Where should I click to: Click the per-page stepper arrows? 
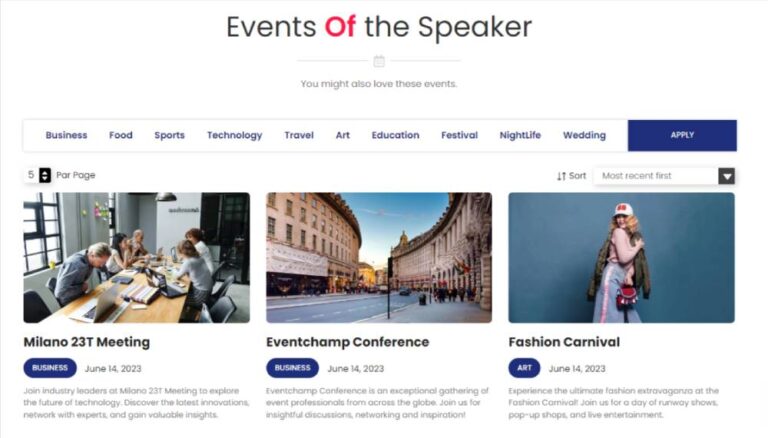point(45,175)
